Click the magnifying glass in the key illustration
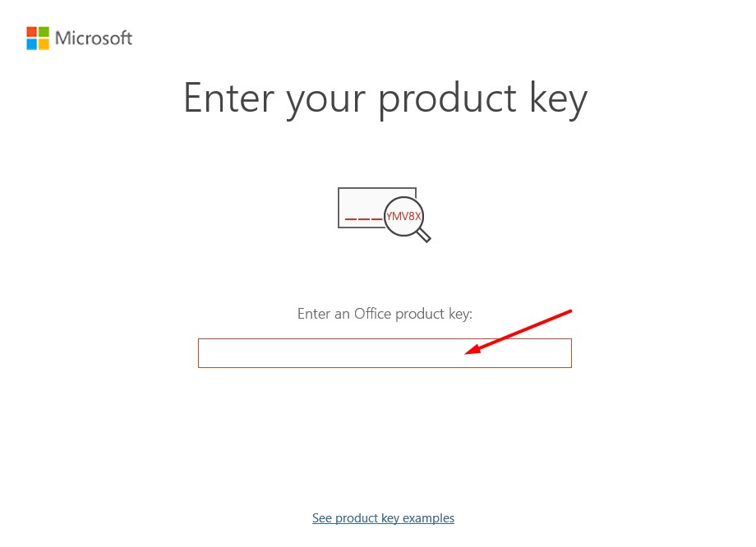Image resolution: width=756 pixels, height=547 pixels. [x=403, y=216]
